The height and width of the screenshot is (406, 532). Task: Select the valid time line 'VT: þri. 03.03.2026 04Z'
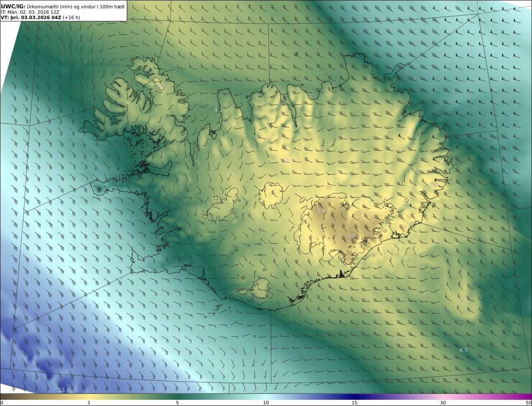coord(32,17)
